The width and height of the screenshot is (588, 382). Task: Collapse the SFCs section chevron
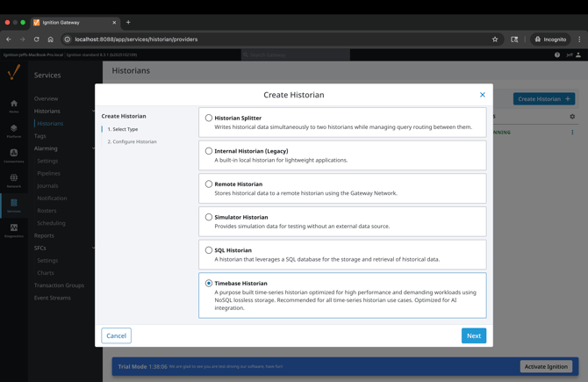tap(93, 248)
